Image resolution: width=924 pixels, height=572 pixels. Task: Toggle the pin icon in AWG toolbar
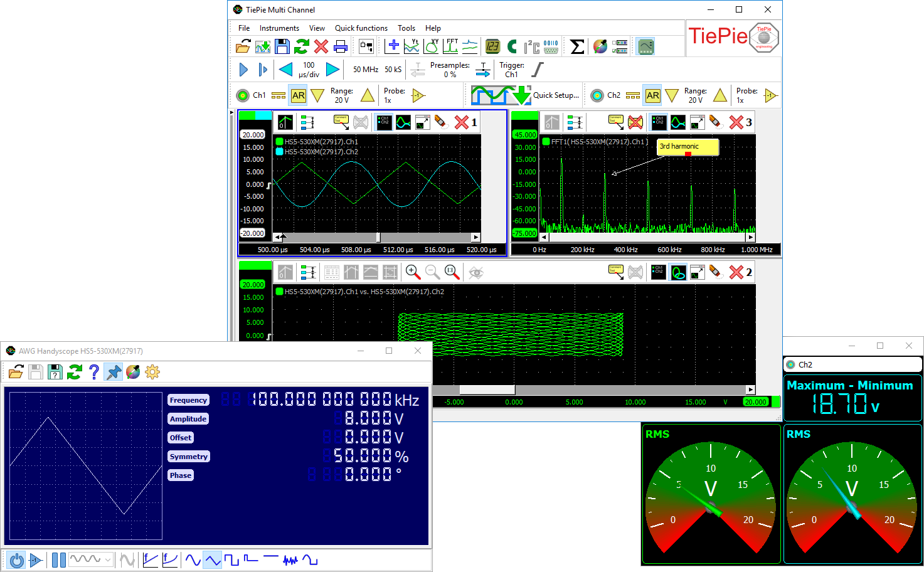click(x=113, y=372)
